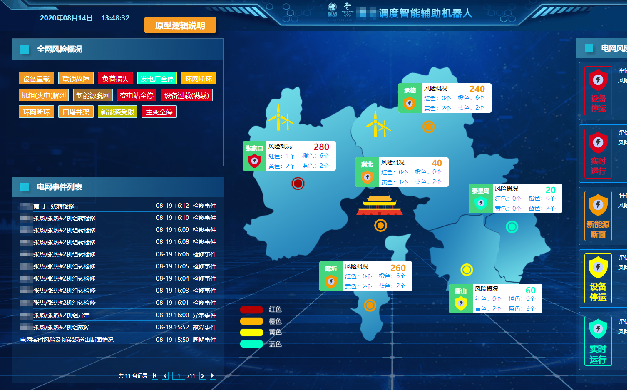Open the orange 原型逻辑说明 button
The height and width of the screenshot is (390, 627).
point(180,25)
